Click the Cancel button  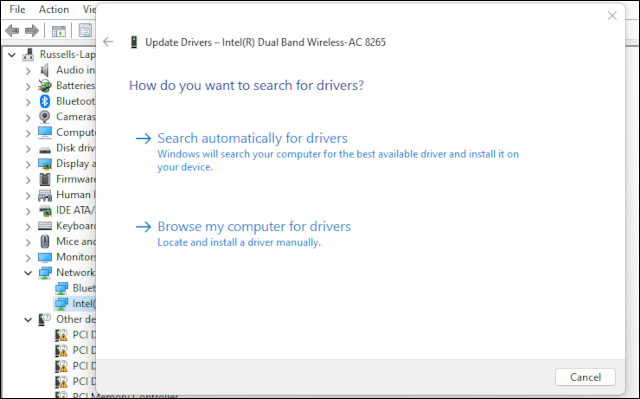pyautogui.click(x=585, y=377)
